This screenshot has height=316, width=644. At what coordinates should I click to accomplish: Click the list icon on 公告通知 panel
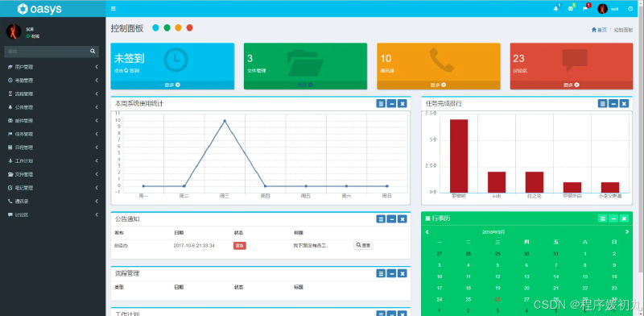click(x=381, y=219)
